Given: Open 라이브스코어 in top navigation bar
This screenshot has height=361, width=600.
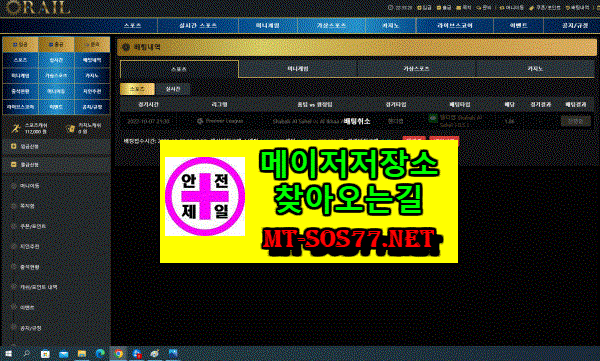Looking at the screenshot, I should pyautogui.click(x=455, y=26).
